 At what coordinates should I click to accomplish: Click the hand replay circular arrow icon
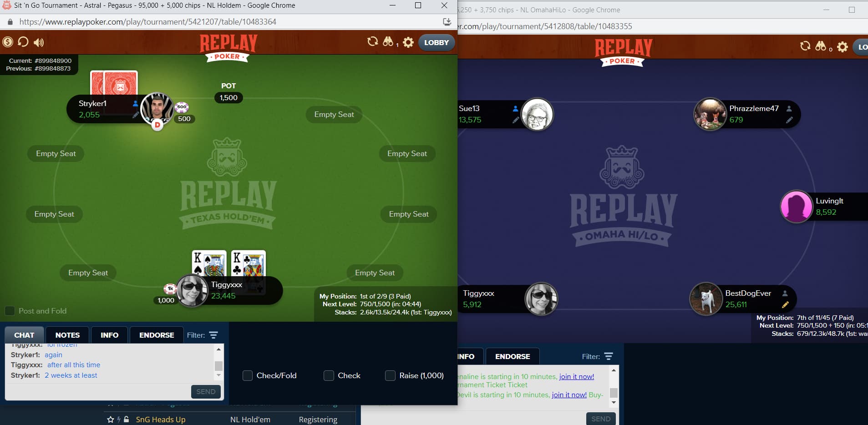coord(23,42)
